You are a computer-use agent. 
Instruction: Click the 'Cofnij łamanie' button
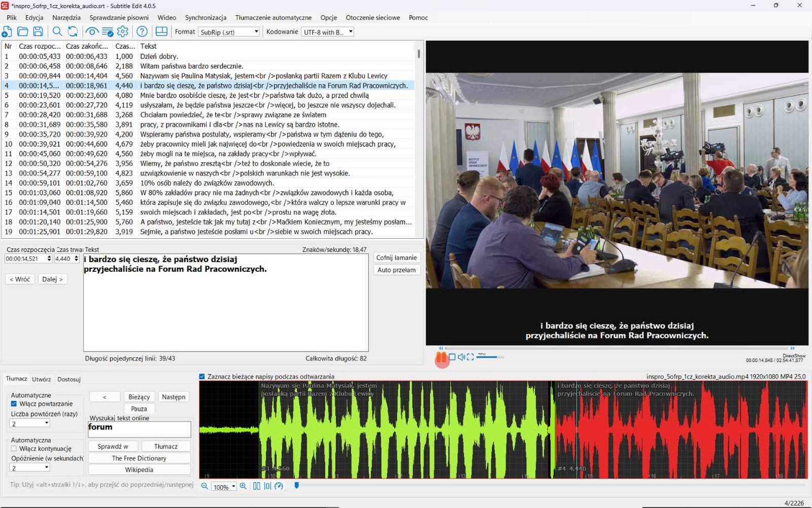[396, 258]
